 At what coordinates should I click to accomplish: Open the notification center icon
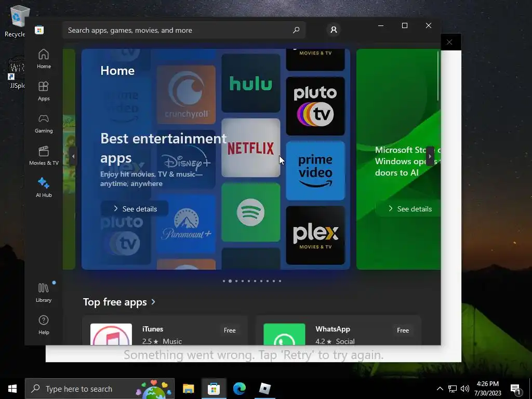[x=516, y=389]
